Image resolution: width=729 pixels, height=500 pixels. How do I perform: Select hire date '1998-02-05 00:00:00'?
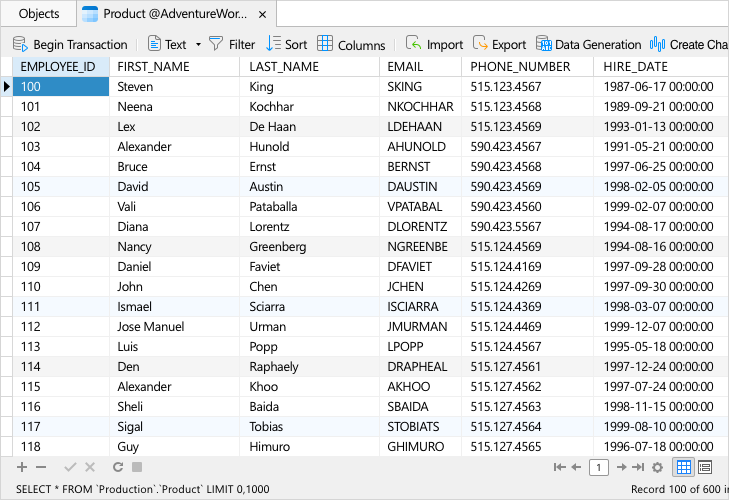click(x=661, y=187)
